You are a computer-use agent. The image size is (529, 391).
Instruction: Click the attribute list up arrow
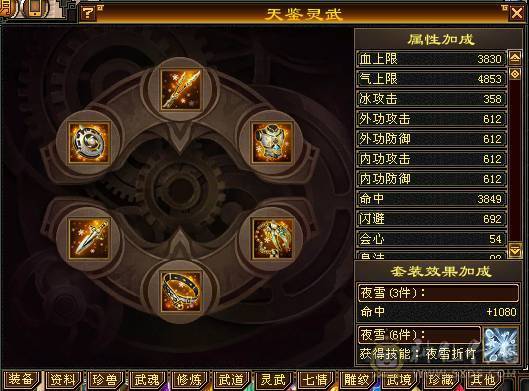[x=515, y=58]
